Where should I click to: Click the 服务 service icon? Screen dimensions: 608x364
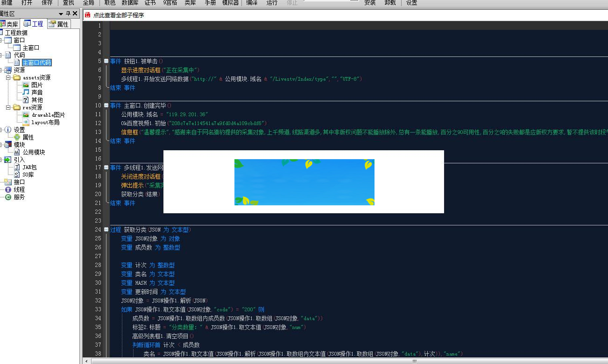8,197
